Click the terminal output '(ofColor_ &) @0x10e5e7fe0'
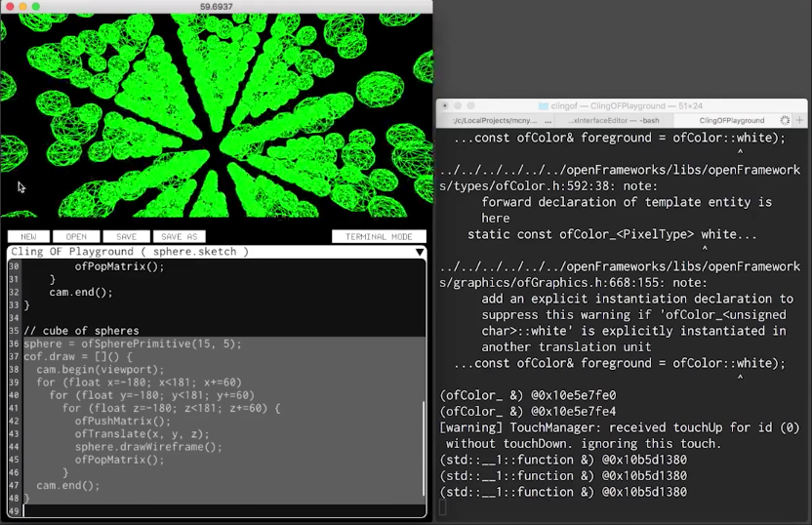This screenshot has height=525, width=812. click(x=528, y=395)
